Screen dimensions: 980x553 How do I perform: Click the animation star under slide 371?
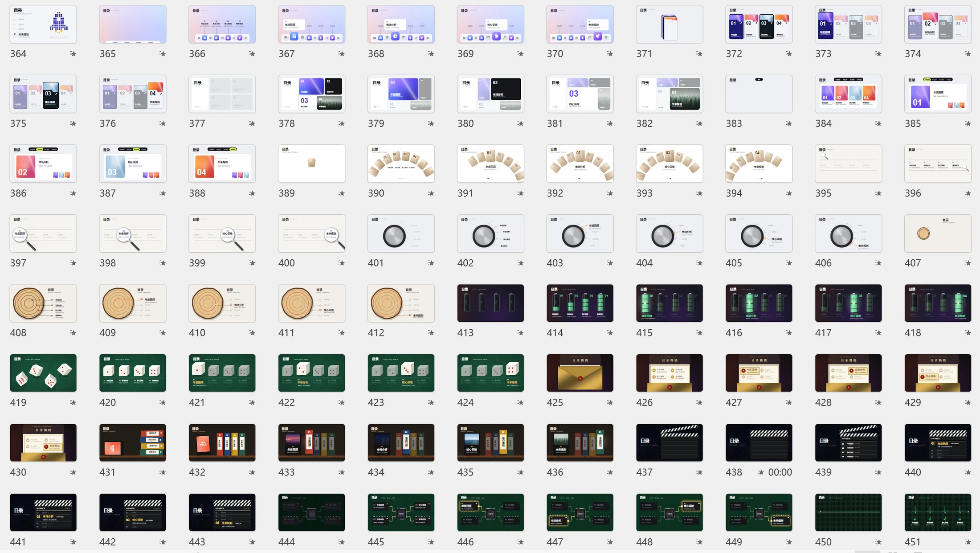click(699, 54)
